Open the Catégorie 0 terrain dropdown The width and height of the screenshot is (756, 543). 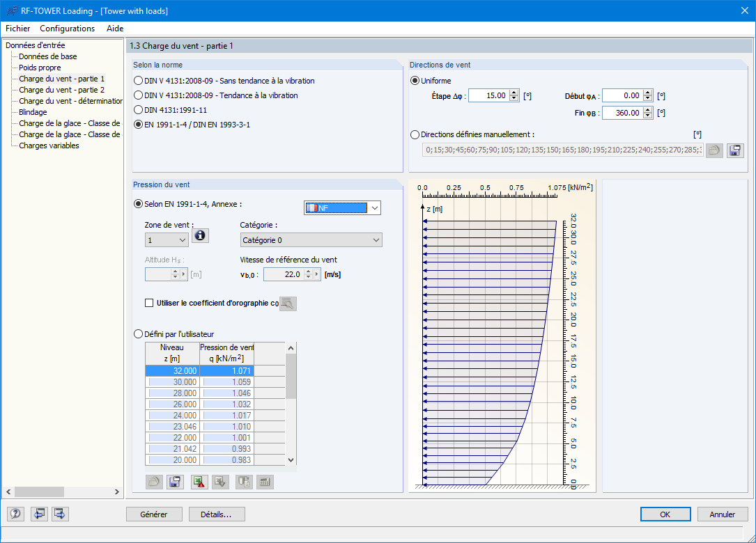point(311,240)
